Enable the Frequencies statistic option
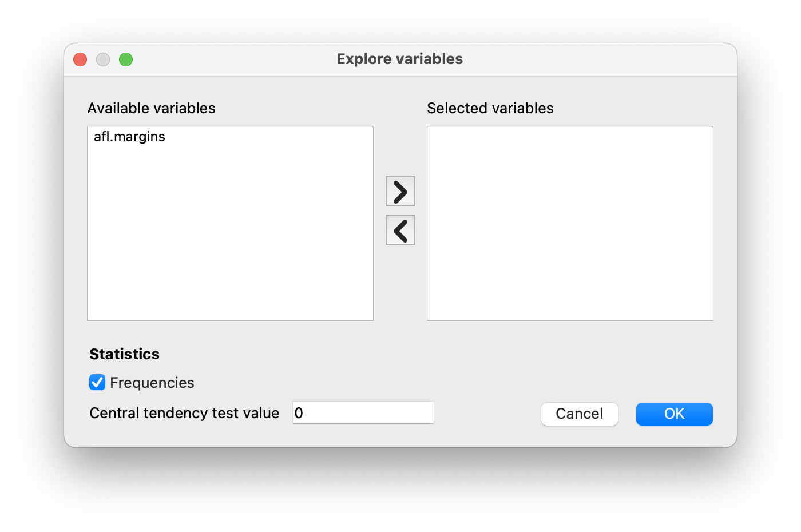 tap(97, 382)
